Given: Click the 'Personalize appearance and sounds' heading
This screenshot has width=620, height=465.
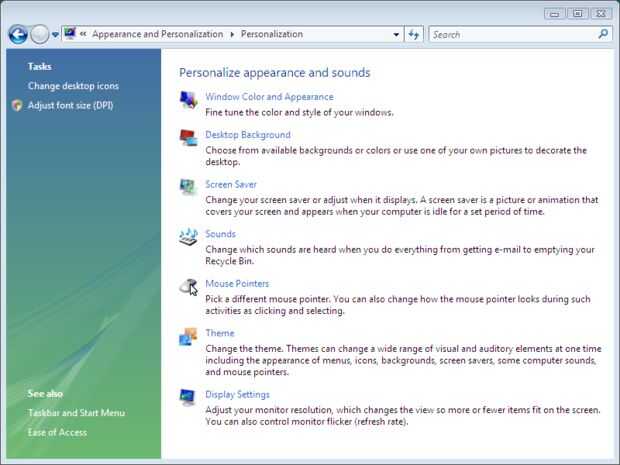Looking at the screenshot, I should point(274,73).
